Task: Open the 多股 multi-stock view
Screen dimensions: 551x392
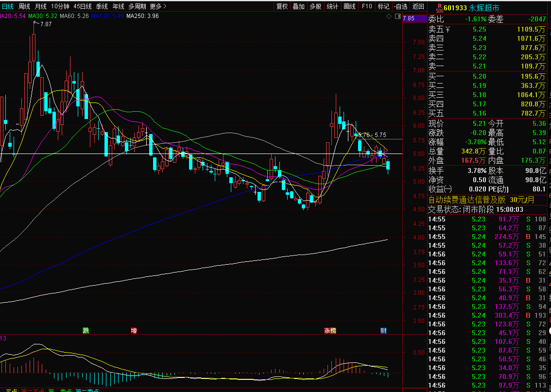Action: coord(315,6)
